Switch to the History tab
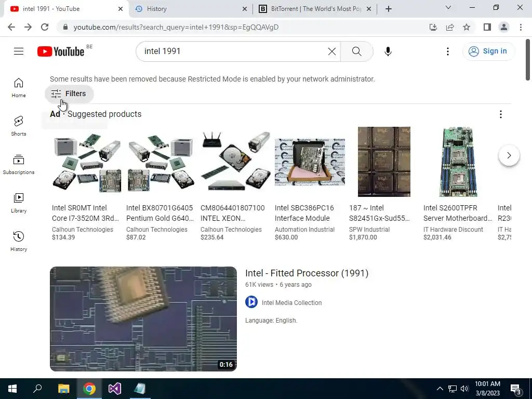This screenshot has height=399, width=532. click(190, 9)
